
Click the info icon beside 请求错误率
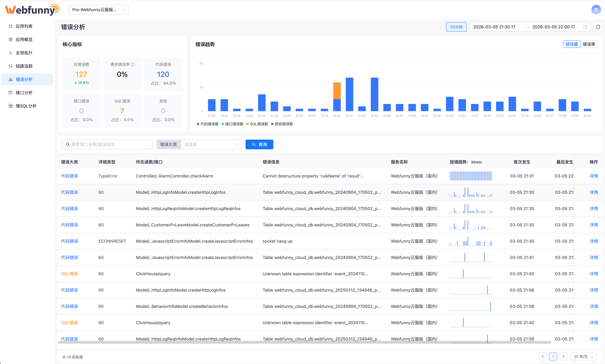click(133, 64)
